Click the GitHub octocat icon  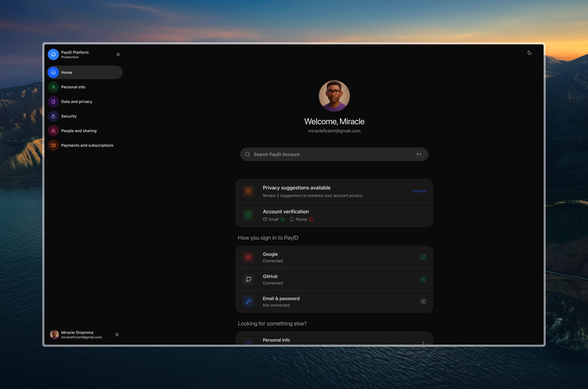[248, 279]
